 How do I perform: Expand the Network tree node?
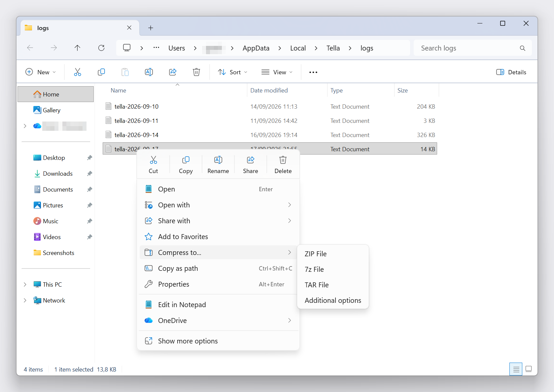point(25,301)
